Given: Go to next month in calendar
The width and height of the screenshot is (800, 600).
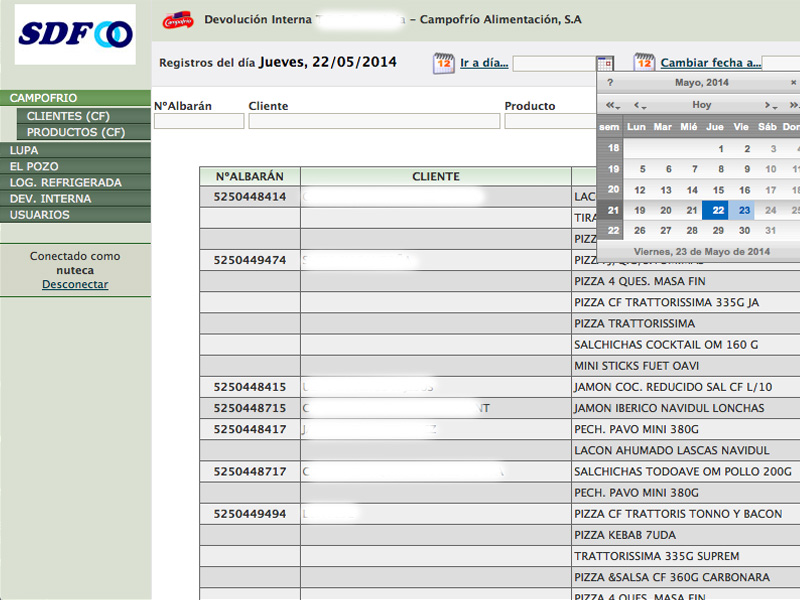Looking at the screenshot, I should tap(769, 105).
